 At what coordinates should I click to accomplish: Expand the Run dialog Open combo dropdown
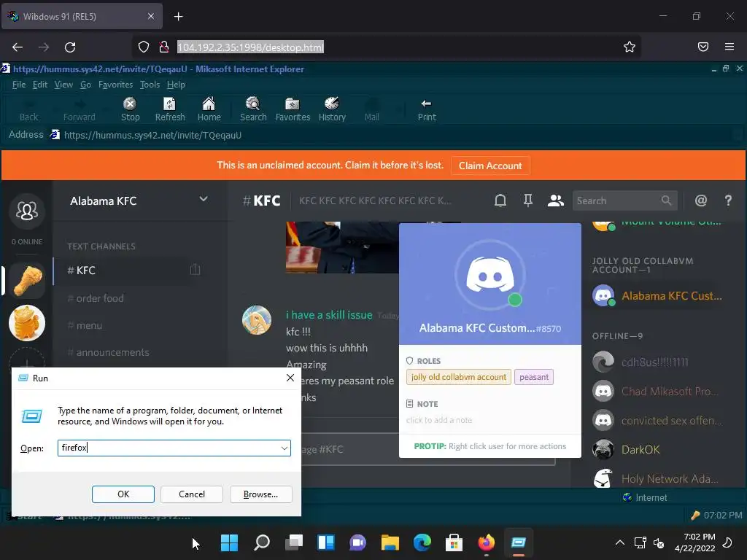(x=284, y=448)
